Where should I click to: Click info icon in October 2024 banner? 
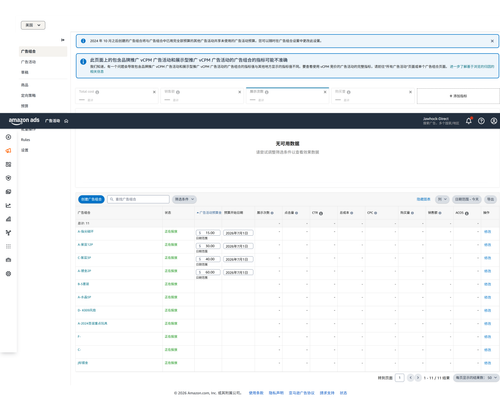(83, 41)
